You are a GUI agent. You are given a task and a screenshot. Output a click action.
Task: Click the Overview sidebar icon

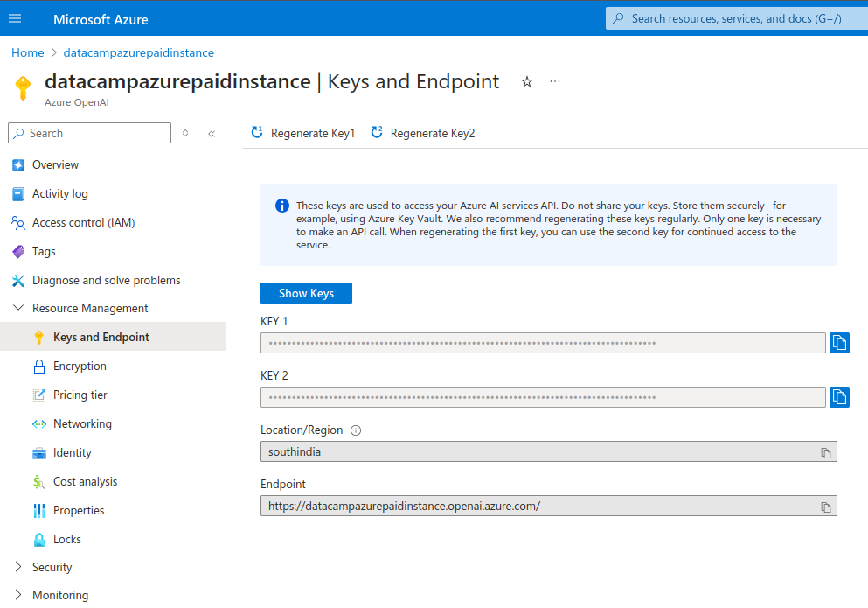pyautogui.click(x=18, y=165)
